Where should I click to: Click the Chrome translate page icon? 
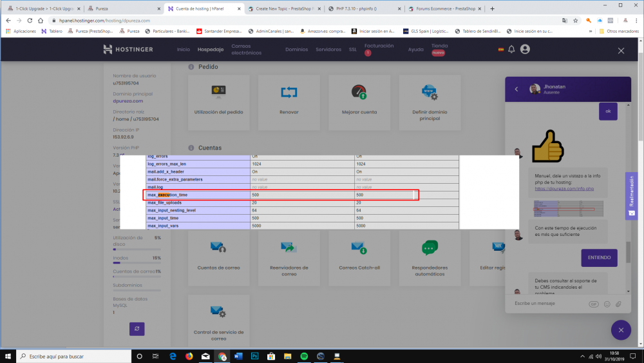[x=565, y=21]
